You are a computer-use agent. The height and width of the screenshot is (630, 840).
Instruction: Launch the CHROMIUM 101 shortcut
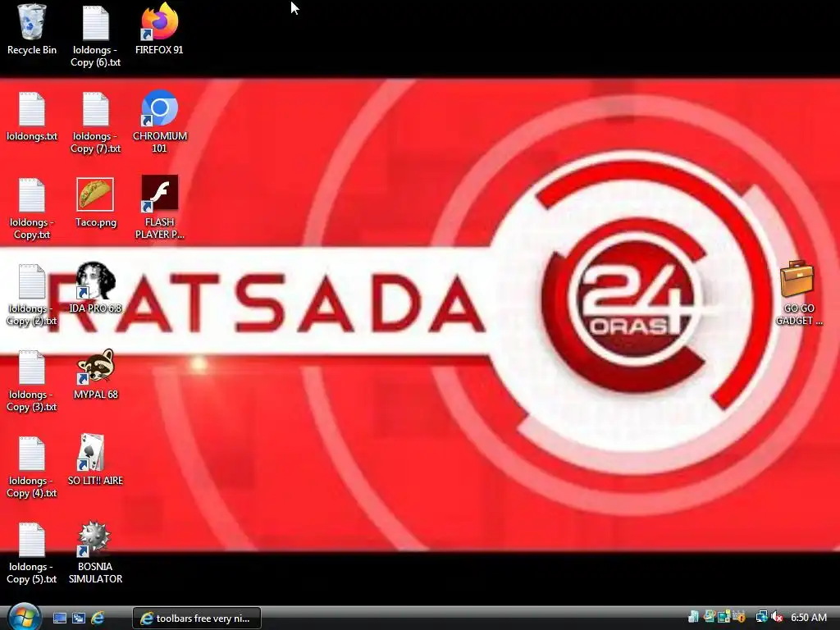160,121
